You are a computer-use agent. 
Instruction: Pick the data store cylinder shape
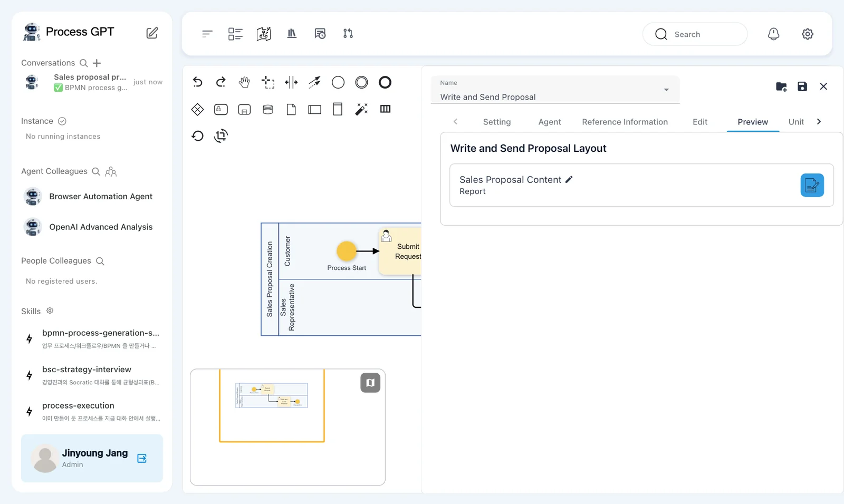[268, 110]
